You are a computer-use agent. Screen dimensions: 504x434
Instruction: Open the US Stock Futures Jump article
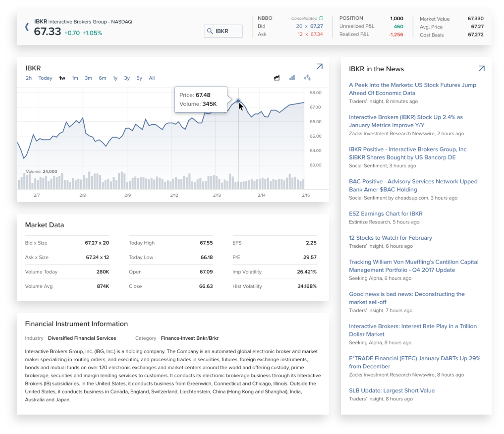[412, 89]
